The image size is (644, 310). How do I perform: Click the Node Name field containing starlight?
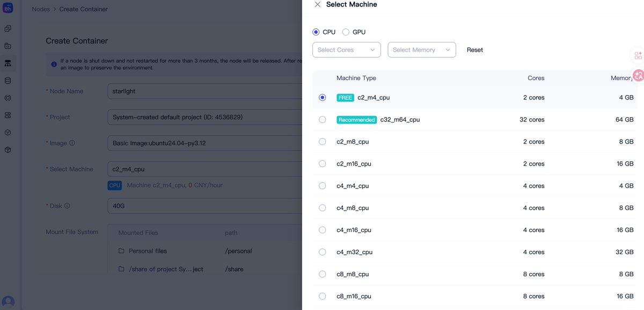point(204,91)
